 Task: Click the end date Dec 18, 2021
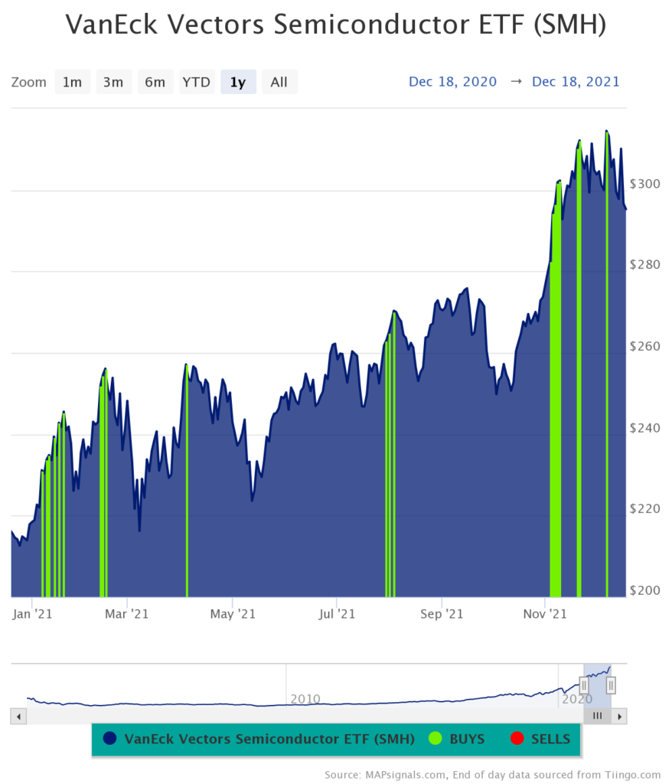click(x=576, y=82)
